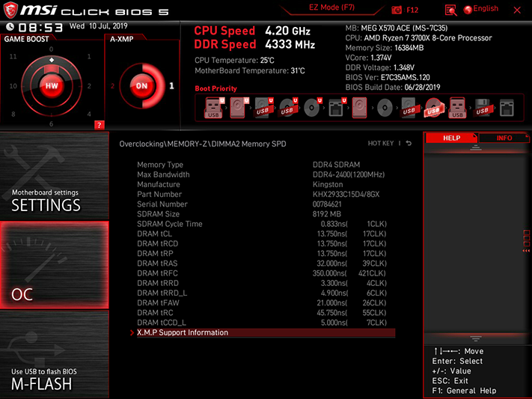Set Game Boost dial to position 11
Image resolution: width=532 pixels, height=399 pixels.
pos(13,56)
